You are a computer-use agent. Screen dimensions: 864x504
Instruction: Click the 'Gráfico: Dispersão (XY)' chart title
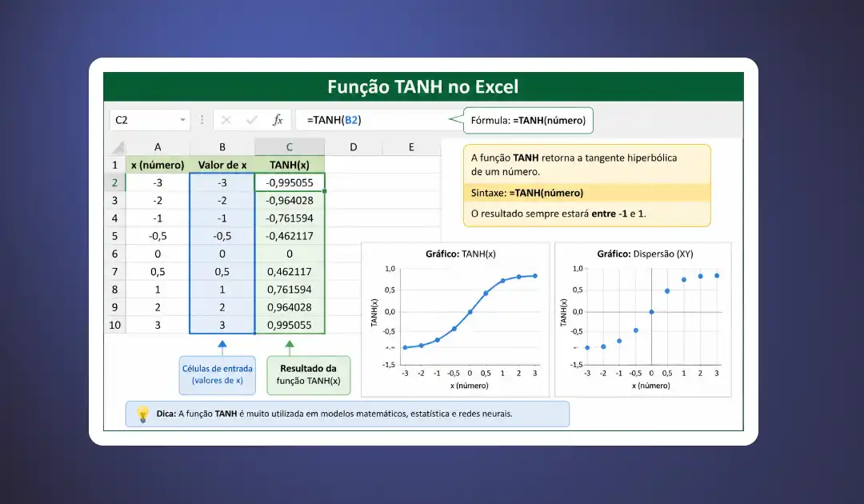tap(646, 254)
